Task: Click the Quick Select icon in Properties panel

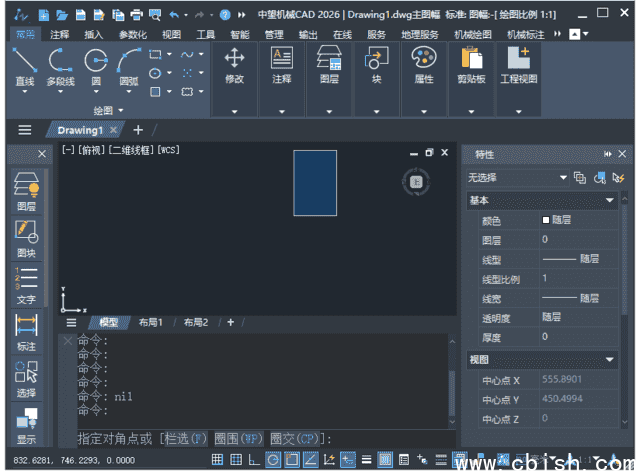Action: [x=618, y=178]
